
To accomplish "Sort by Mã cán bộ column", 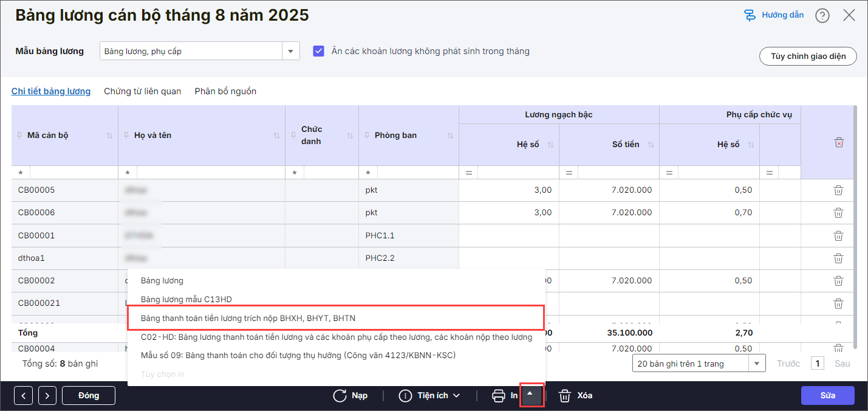I will (109, 136).
